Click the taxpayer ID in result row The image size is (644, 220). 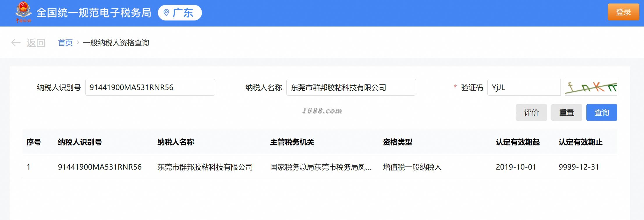pyautogui.click(x=100, y=167)
